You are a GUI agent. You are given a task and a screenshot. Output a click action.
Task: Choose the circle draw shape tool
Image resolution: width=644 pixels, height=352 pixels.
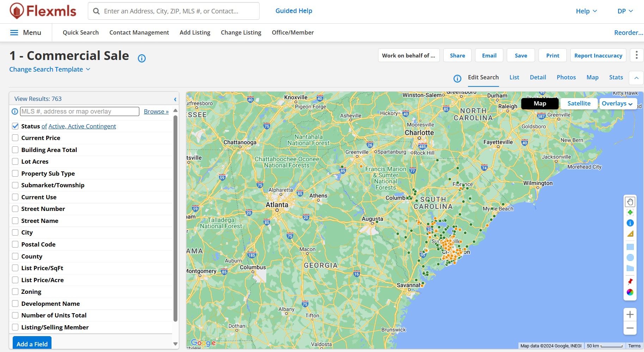pyautogui.click(x=630, y=257)
